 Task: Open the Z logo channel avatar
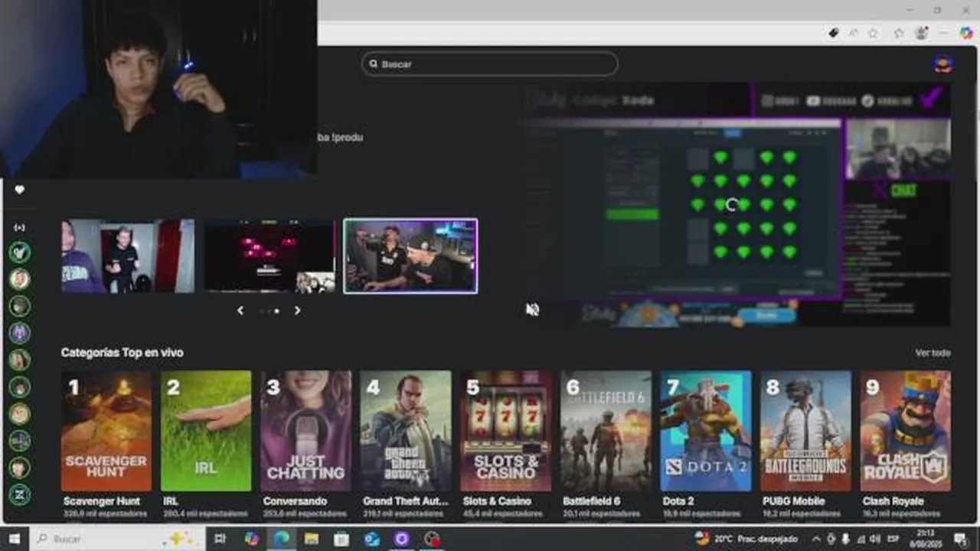tap(20, 494)
